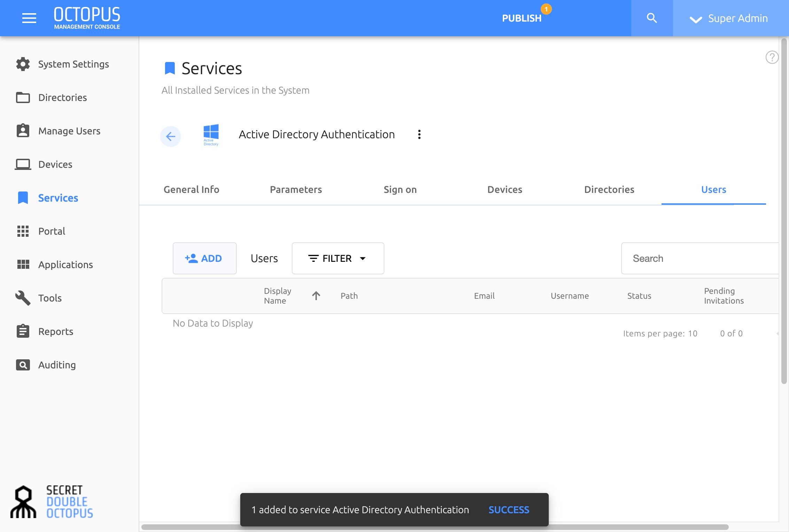Click the PUBLISH button
Image resolution: width=789 pixels, height=532 pixels.
coord(522,18)
